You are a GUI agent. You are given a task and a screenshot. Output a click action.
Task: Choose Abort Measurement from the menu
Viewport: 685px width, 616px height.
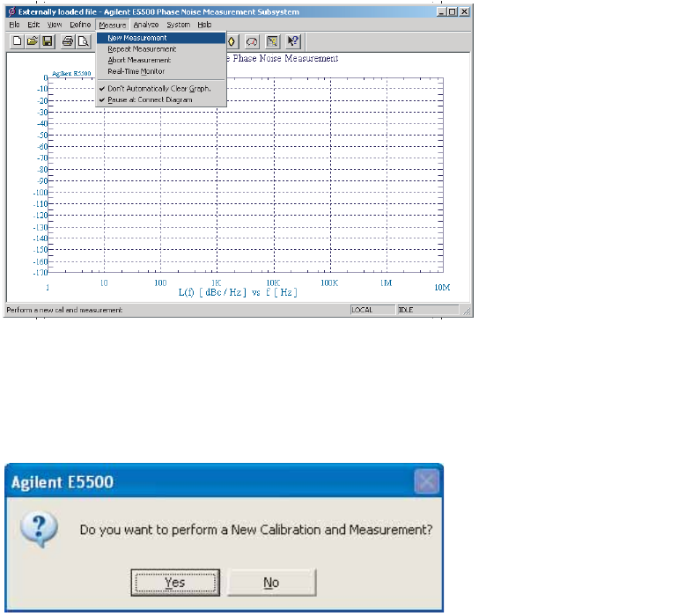click(161, 60)
